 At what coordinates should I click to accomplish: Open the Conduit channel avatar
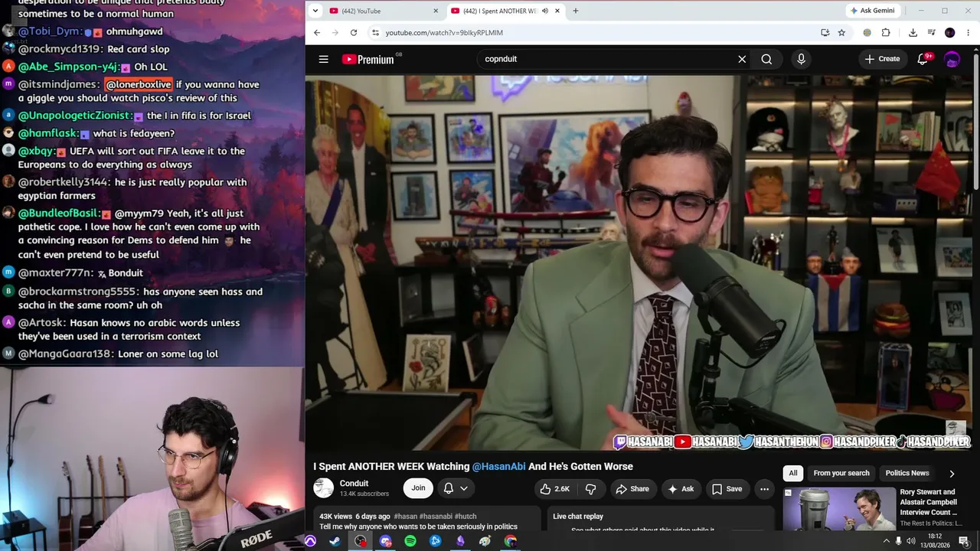[x=324, y=488]
